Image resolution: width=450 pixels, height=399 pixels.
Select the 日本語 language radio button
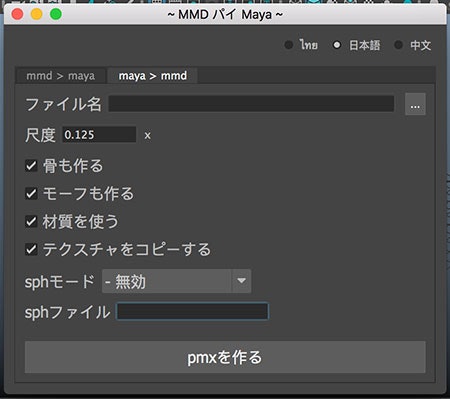pos(337,45)
